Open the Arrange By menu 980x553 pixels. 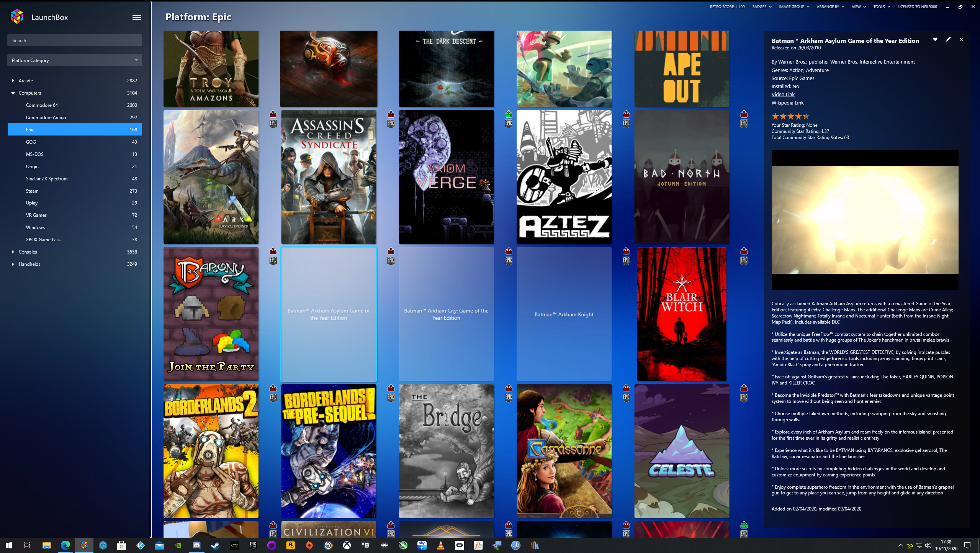830,7
